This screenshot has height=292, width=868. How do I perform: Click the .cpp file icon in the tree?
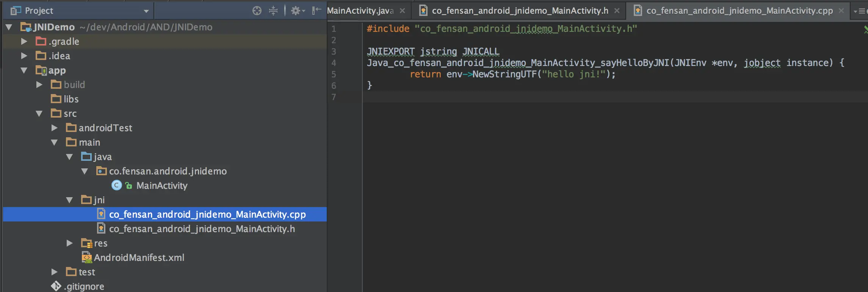[x=101, y=214]
